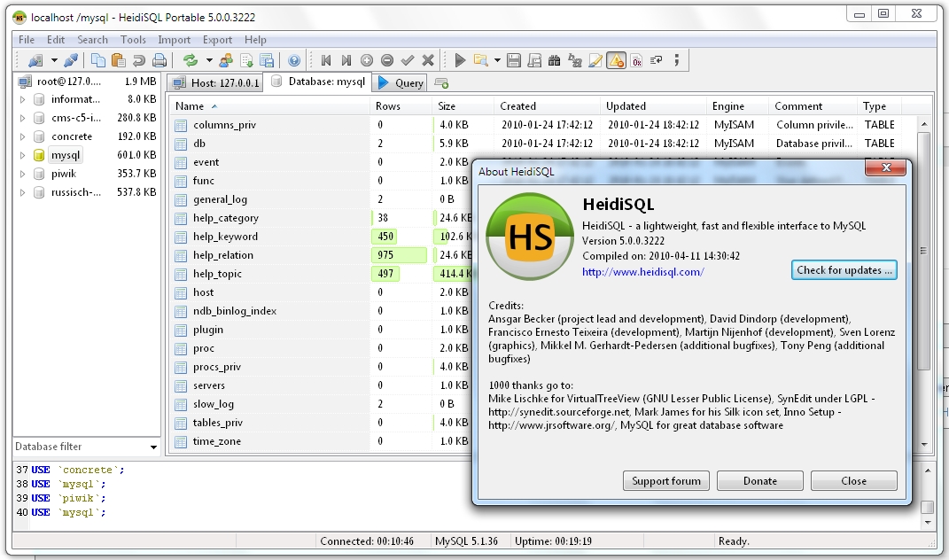The image size is (949, 560).
Task: Click the table list vertical scrollbar
Action: pos(923,284)
